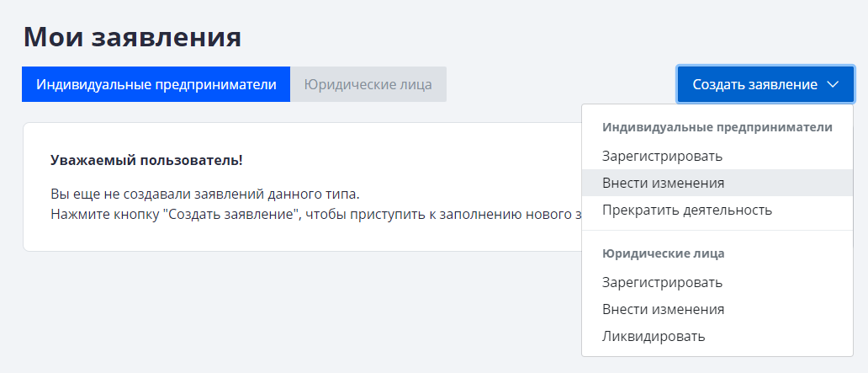Image resolution: width=868 pixels, height=373 pixels.
Task: Open the Юридические лица tab
Action: point(368,85)
